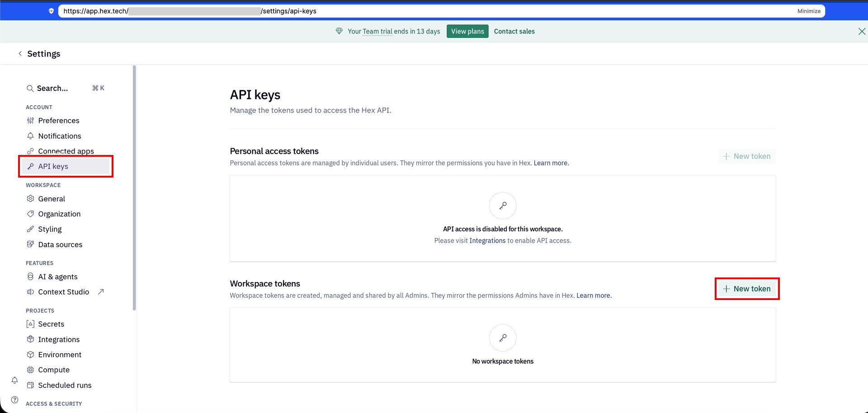
Task: Click the Settings page title
Action: (x=43, y=54)
